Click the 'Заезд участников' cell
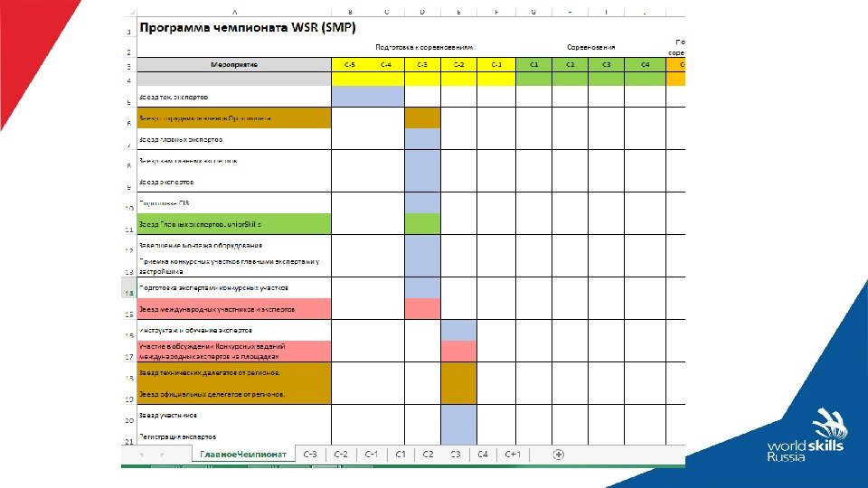Image resolution: width=868 pixels, height=488 pixels. click(234, 415)
